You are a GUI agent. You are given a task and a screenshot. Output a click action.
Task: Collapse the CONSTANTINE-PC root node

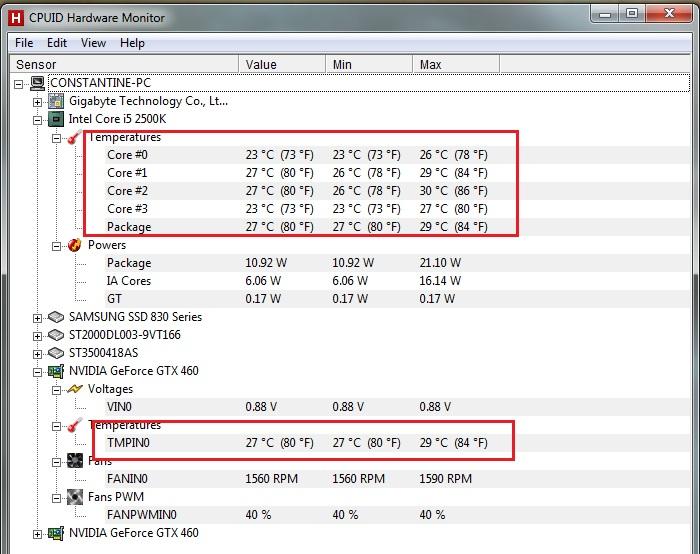tap(18, 83)
